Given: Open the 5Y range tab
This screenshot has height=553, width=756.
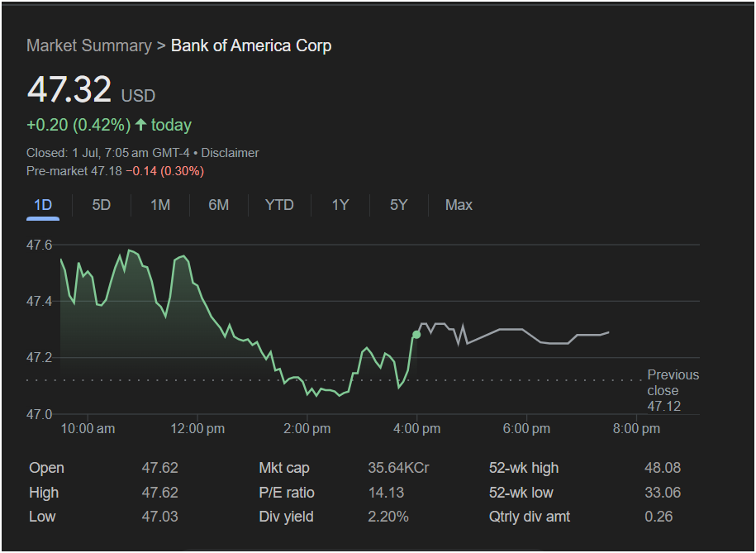Looking at the screenshot, I should [399, 205].
